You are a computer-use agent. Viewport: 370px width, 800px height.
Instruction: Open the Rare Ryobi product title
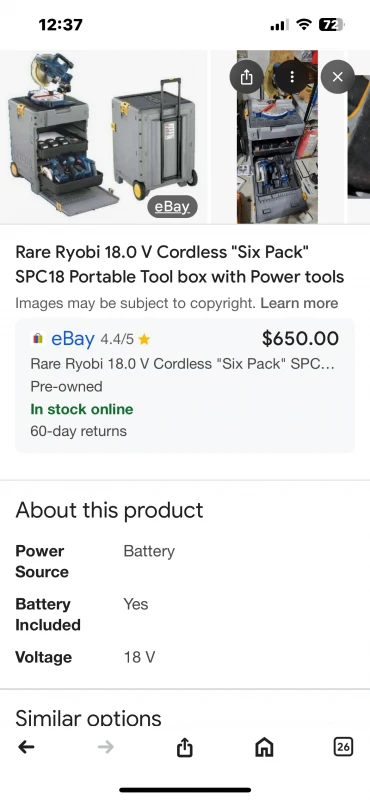[180, 264]
